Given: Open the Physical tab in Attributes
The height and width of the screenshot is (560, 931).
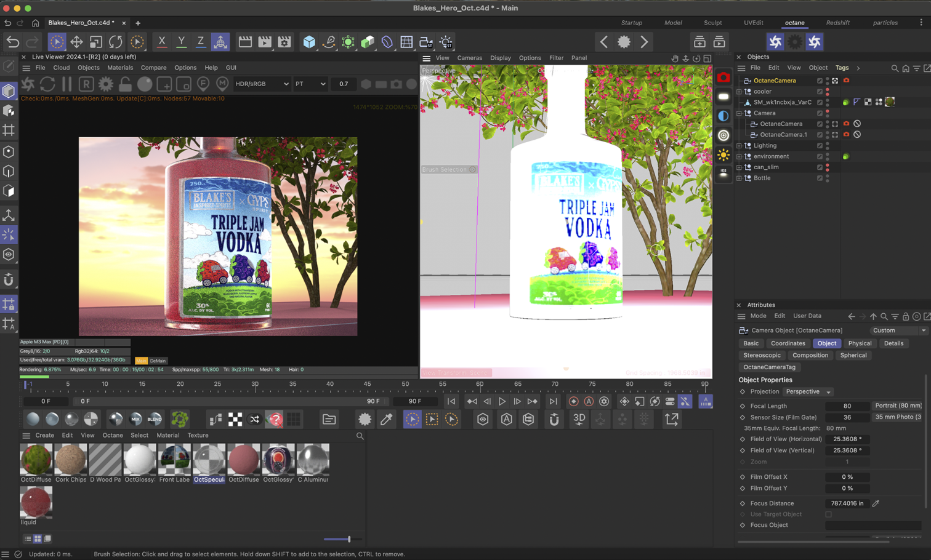Looking at the screenshot, I should [x=860, y=343].
